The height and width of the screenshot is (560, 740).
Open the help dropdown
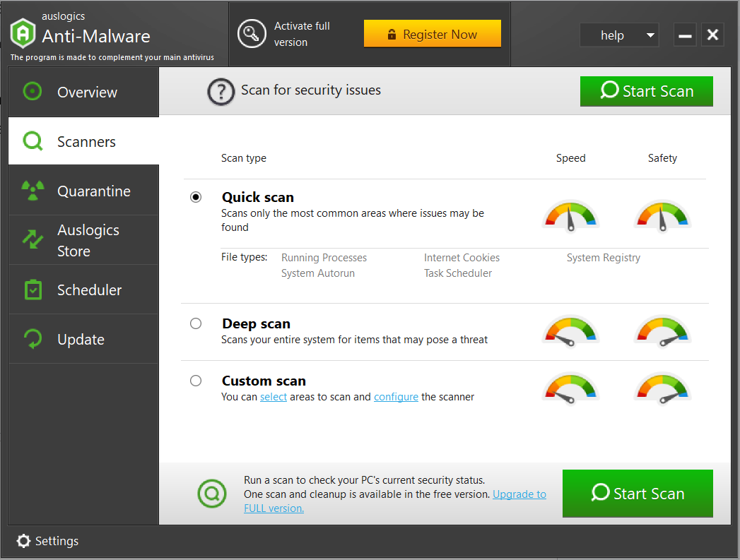[619, 35]
